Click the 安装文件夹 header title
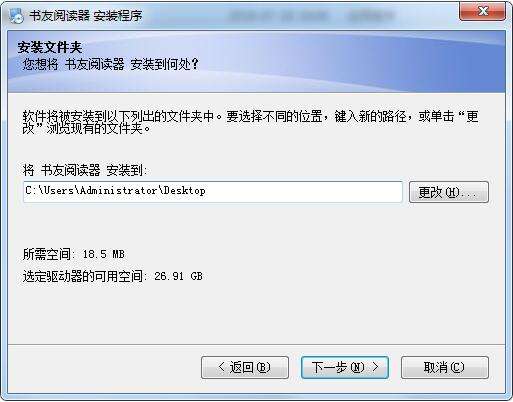Screen dimensions: 513x402 pyautogui.click(x=50, y=47)
